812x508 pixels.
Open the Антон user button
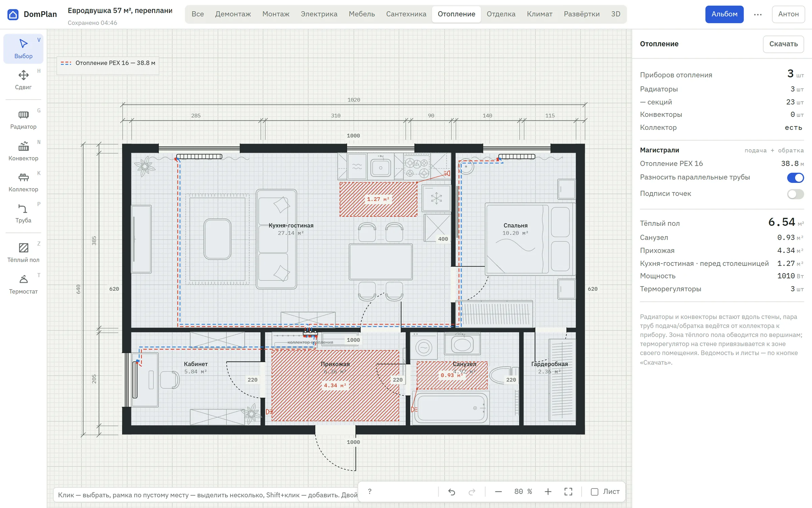pyautogui.click(x=788, y=14)
